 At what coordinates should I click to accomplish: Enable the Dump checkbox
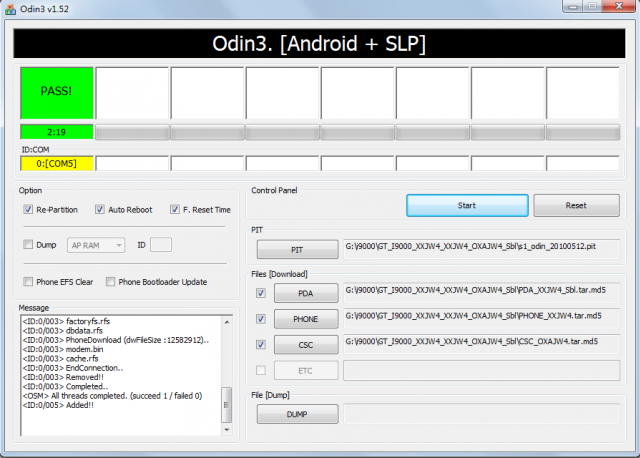[28, 245]
